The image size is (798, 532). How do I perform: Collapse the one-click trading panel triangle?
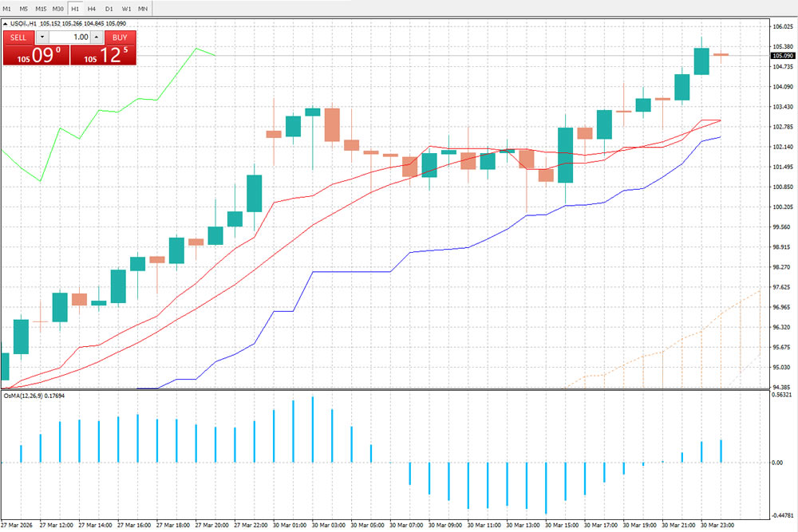[6, 24]
